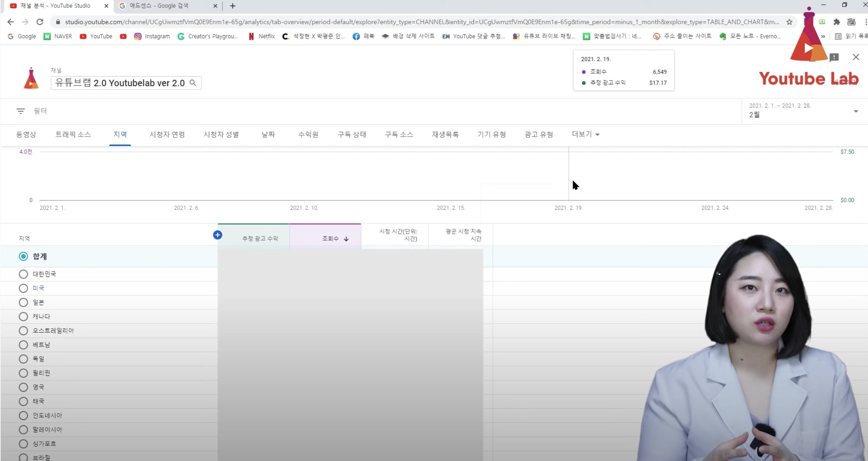The image size is (868, 461).
Task: Select the 일본 radio button
Action: pos(23,302)
